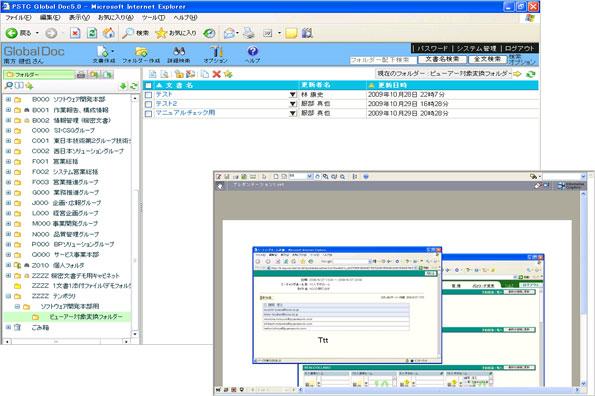595x396 pixels.
Task: Click the copy pages icon beside red X
Action: click(205, 74)
